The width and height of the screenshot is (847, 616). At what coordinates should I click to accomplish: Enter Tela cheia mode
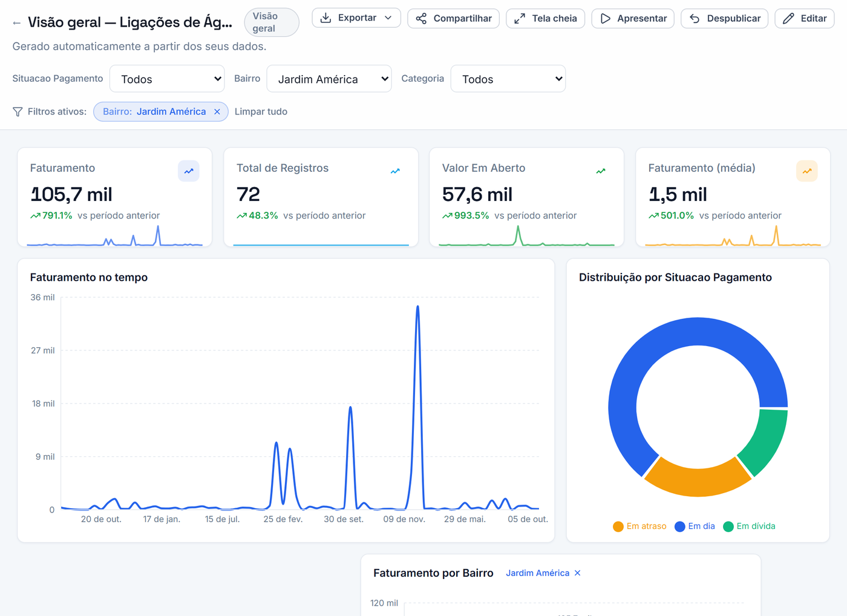(x=545, y=18)
